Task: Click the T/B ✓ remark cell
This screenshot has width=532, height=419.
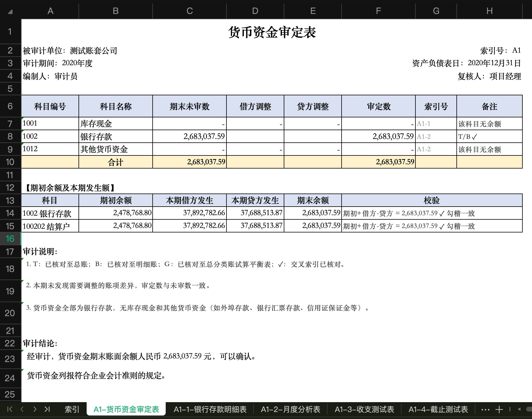Action: (x=490, y=136)
